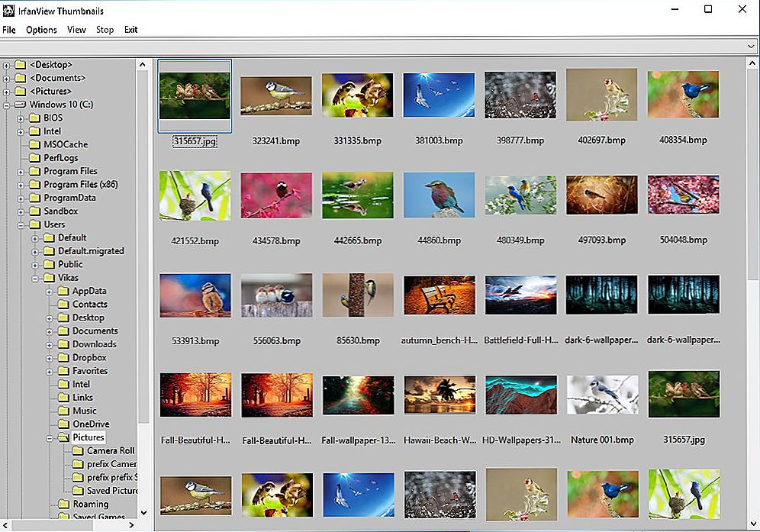The width and height of the screenshot is (760, 532).
Task: Select the autumn_bench thumbnail image
Action: pos(439,296)
